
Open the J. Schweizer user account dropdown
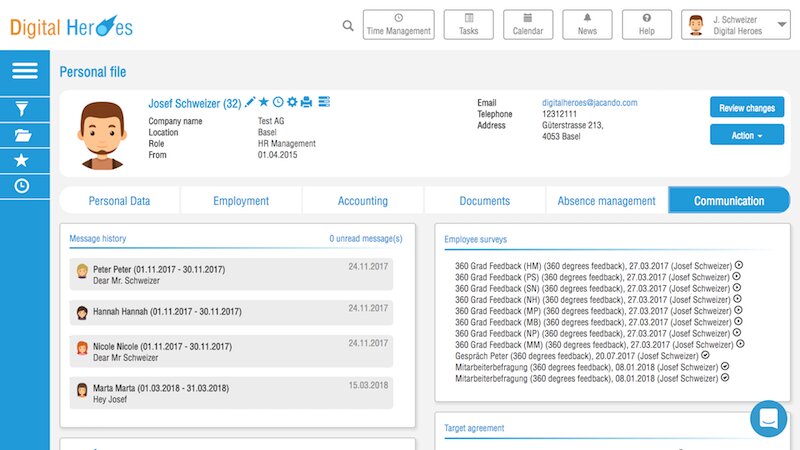pyautogui.click(x=749, y=25)
